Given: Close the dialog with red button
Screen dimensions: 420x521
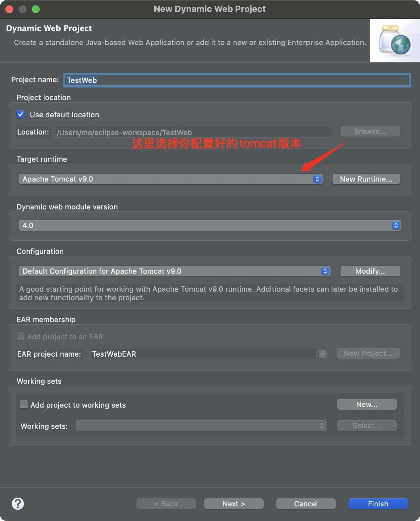Looking at the screenshot, I should click(x=9, y=9).
